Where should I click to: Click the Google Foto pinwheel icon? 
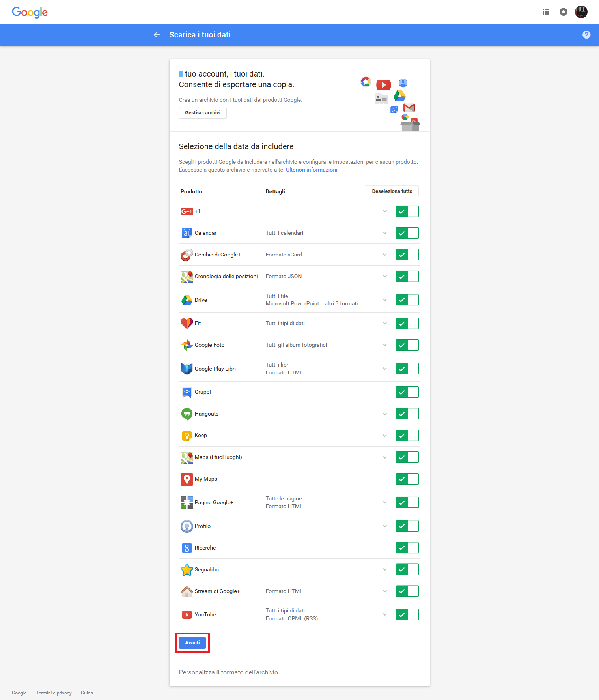187,345
